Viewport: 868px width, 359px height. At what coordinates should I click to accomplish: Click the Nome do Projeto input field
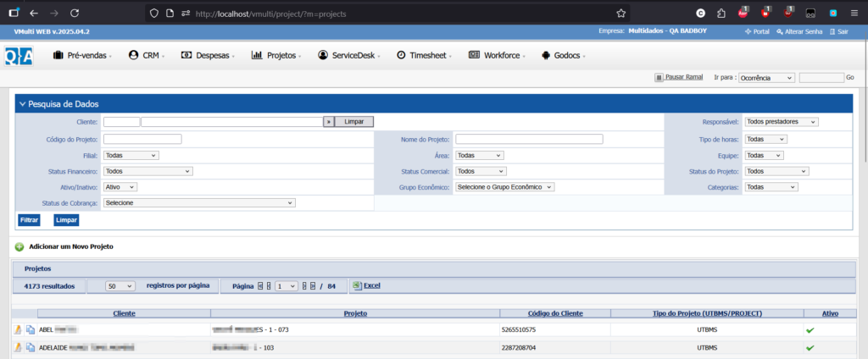[x=529, y=139]
